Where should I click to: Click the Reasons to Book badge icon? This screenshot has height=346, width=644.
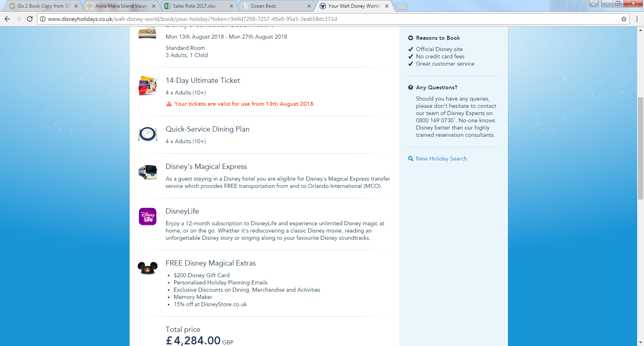tap(411, 38)
